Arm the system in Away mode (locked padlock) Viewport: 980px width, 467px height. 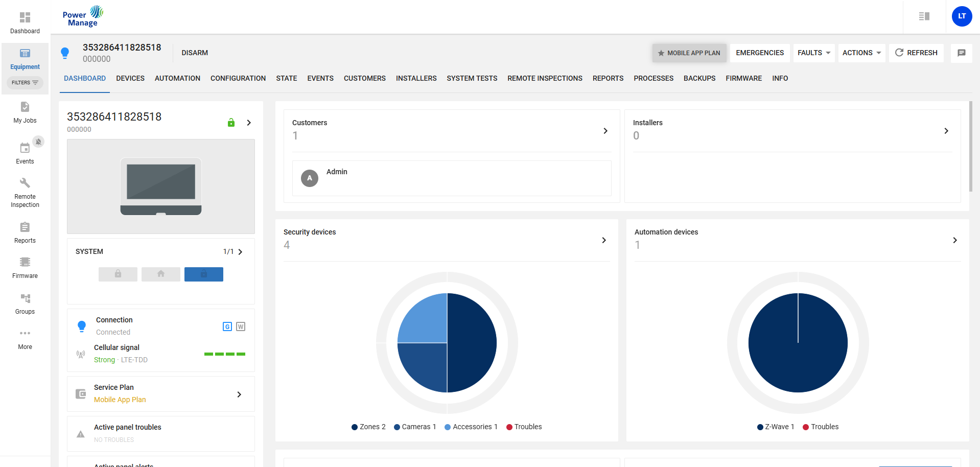coord(118,274)
